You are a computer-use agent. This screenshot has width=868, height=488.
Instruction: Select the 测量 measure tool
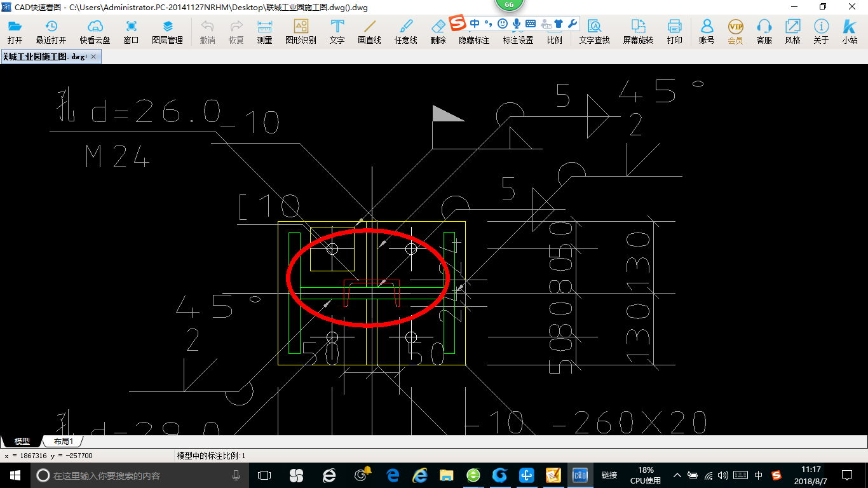[x=264, y=31]
